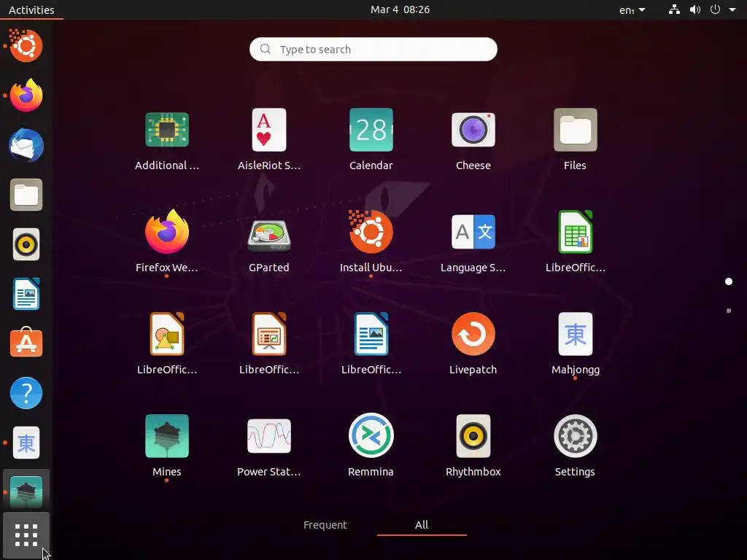Open LibreOffice Writer from app grid
This screenshot has height=560, width=747.
(x=371, y=334)
